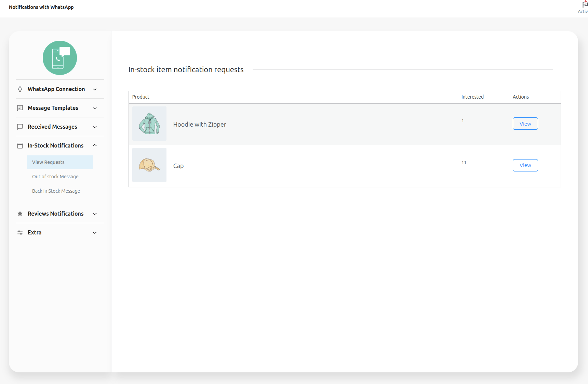
Task: Click the WhatsApp phone logo icon
Action: 60,58
